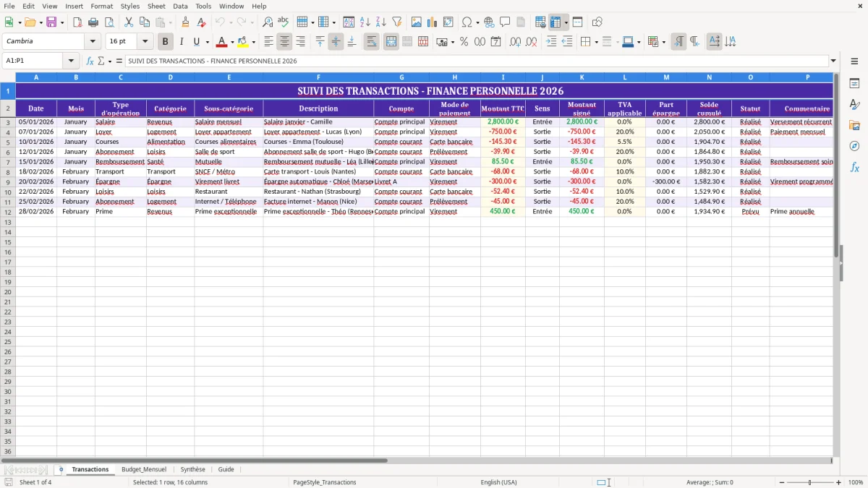Toggle Bold formatting
This screenshot has width=868, height=488.
click(165, 42)
